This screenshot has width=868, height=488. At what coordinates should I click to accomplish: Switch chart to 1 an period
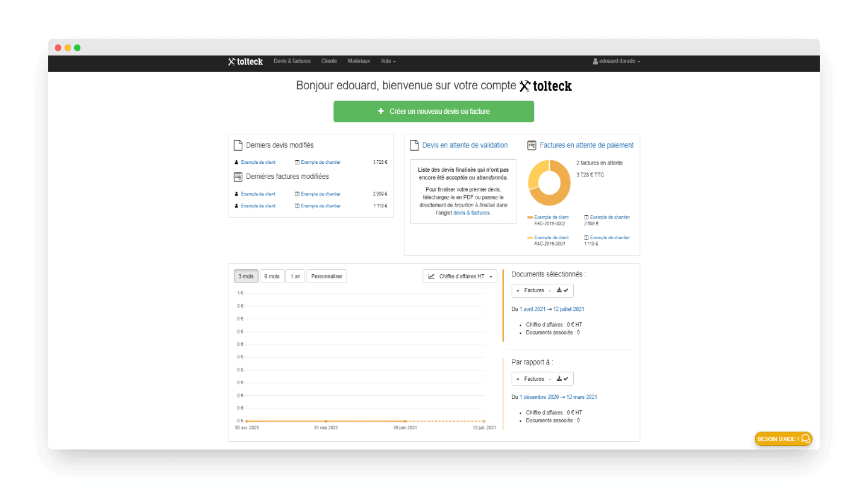(x=295, y=277)
